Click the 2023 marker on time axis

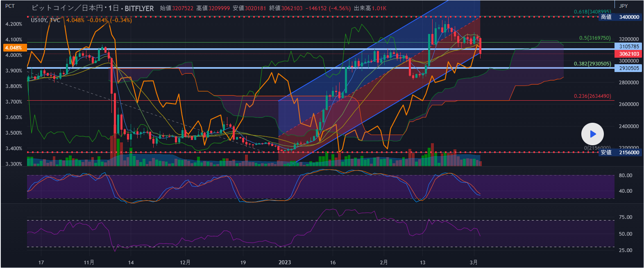click(284, 262)
